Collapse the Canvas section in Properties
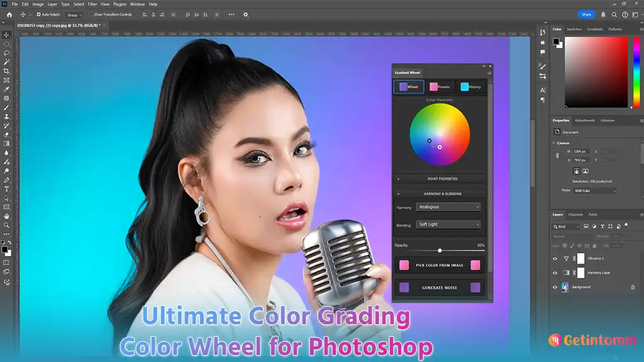The width and height of the screenshot is (644, 362). (x=553, y=143)
